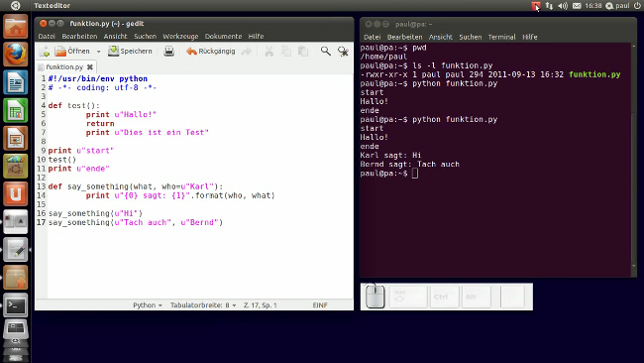
Task: Open terminal Bearbeiten menu
Action: pyautogui.click(x=404, y=37)
